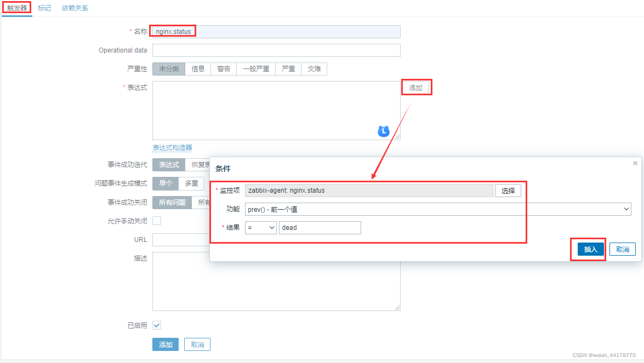This screenshot has width=644, height=363.
Task: Click the 插入 button in 条件 dialog
Action: click(x=591, y=249)
